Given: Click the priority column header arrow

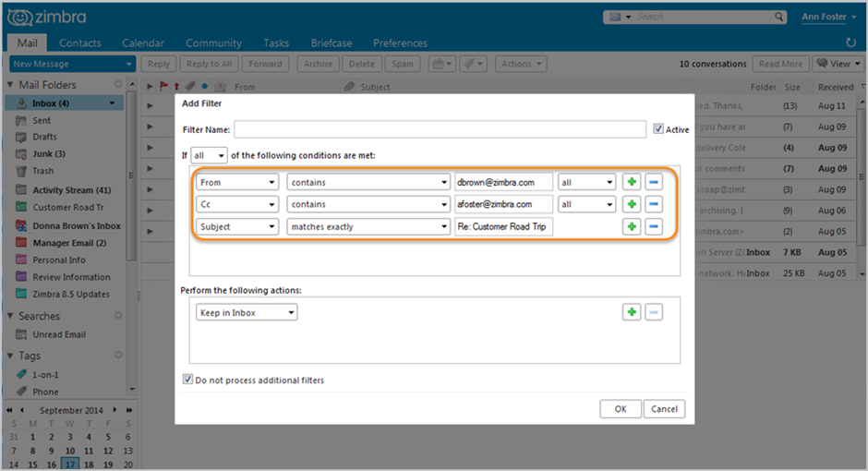Looking at the screenshot, I should 176,86.
